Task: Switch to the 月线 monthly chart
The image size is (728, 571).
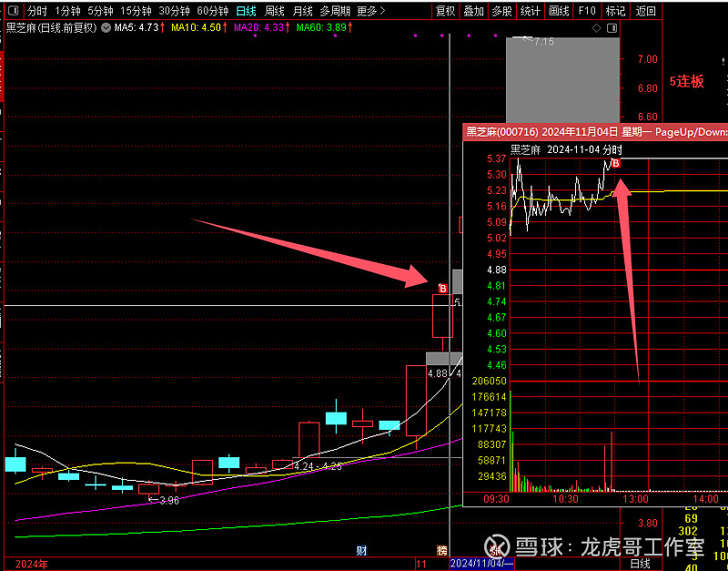Action: [x=303, y=11]
